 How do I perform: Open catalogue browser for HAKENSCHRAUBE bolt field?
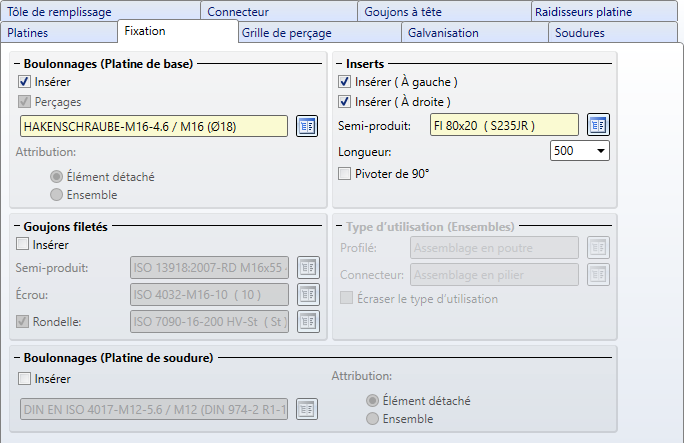click(307, 126)
